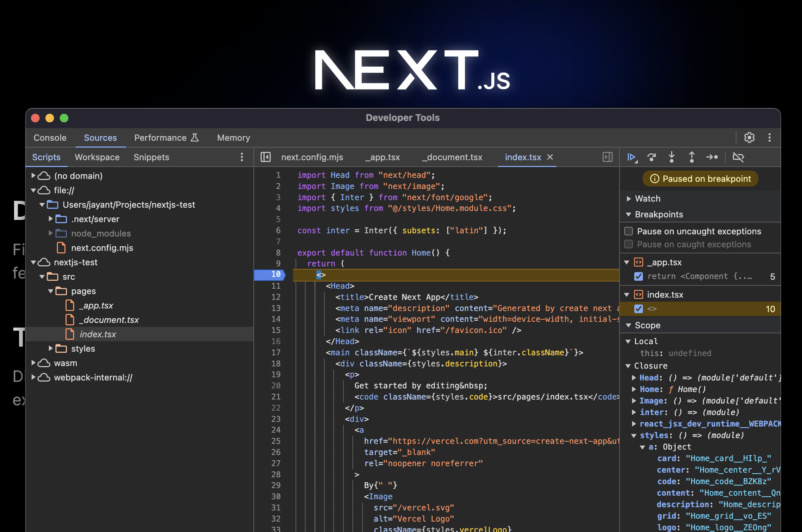The width and height of the screenshot is (802, 532).
Task: Click the wasm cloud icon
Action: coord(44,363)
